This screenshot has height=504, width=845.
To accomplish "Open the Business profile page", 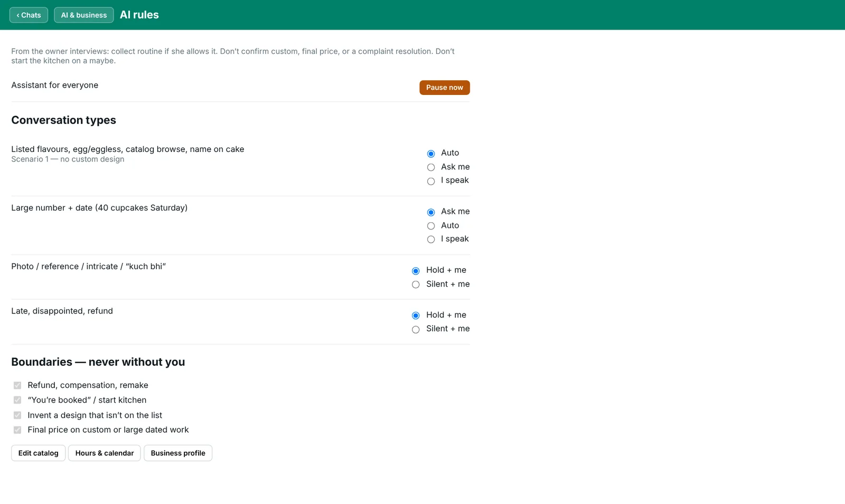I will (178, 453).
